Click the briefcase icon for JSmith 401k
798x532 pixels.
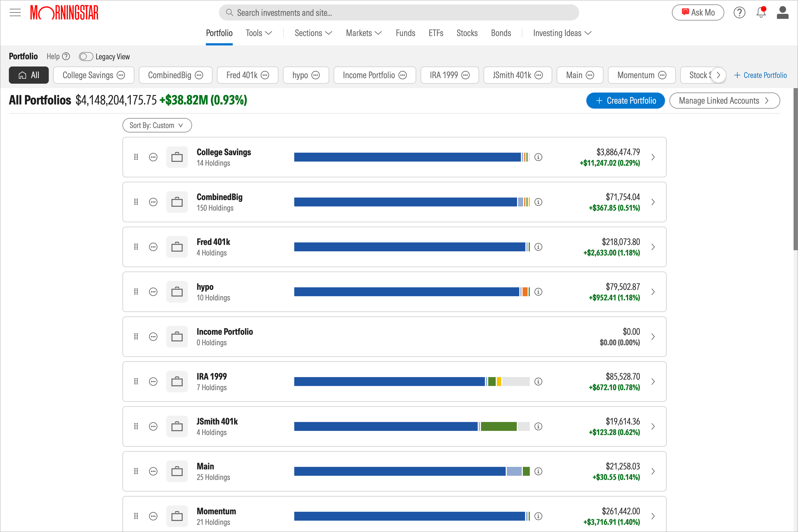[x=177, y=426]
